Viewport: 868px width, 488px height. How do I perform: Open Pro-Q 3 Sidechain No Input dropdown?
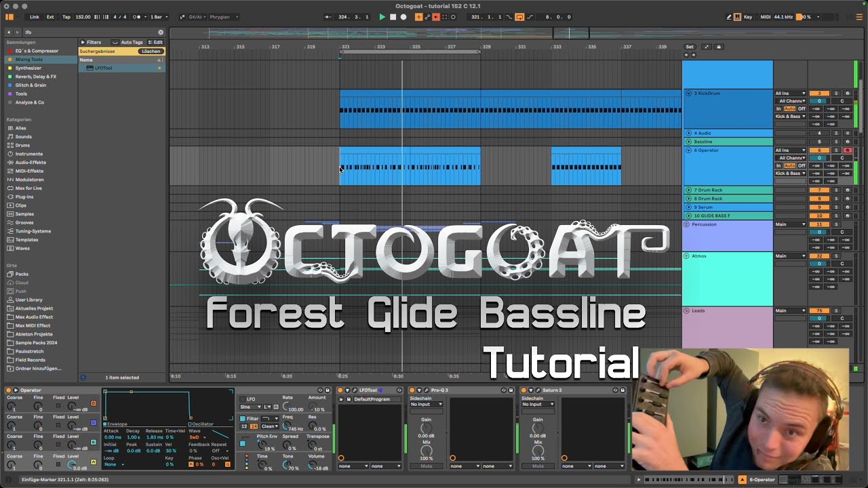(x=426, y=404)
